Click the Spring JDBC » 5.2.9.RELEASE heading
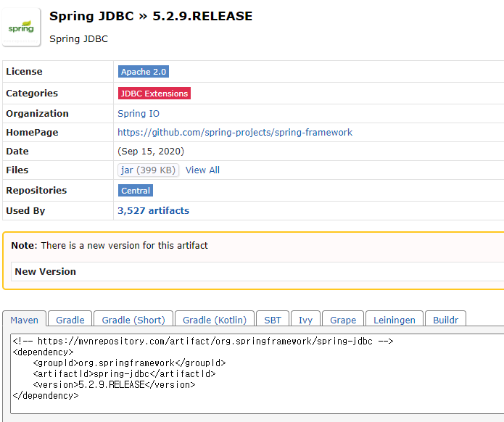The height and width of the screenshot is (422, 504). pos(151,16)
